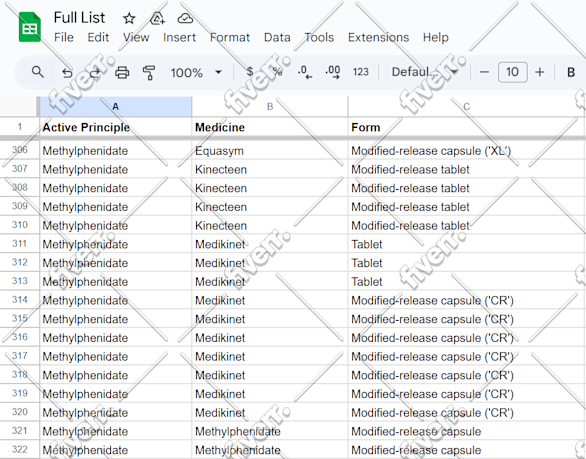Screen dimensions: 586x459
Task: Select the Equasym cell
Action: point(270,151)
